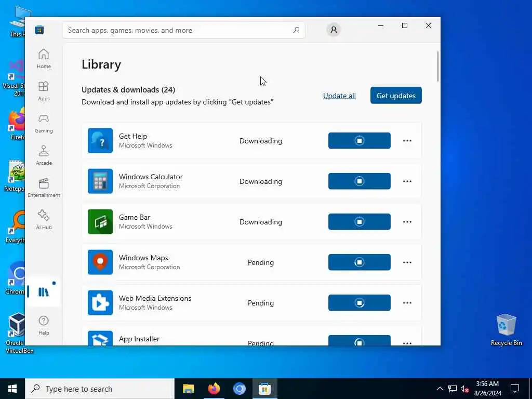532x399 pixels.
Task: Stop the Game Bar download
Action: (360, 221)
